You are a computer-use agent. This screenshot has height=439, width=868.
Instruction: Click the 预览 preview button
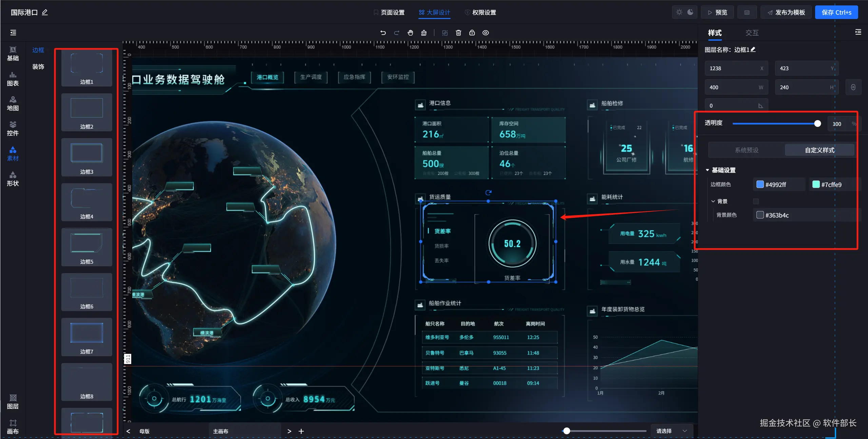tap(717, 13)
